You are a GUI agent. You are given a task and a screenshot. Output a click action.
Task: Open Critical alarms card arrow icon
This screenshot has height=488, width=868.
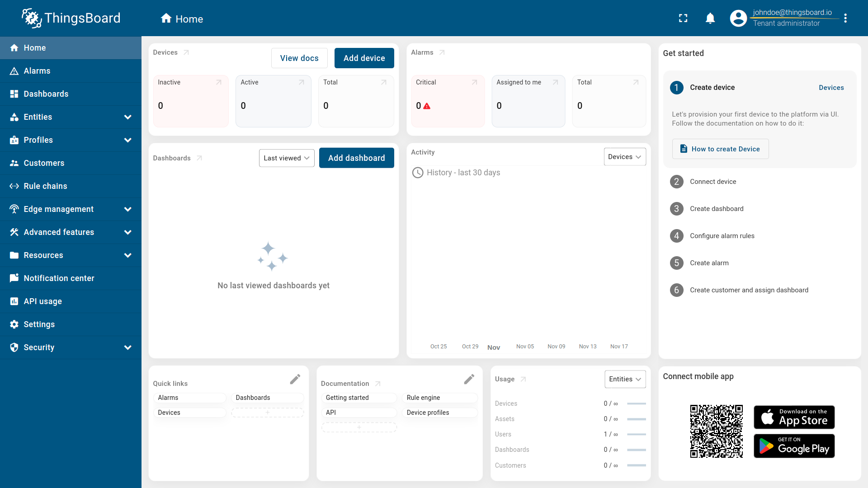pos(475,82)
